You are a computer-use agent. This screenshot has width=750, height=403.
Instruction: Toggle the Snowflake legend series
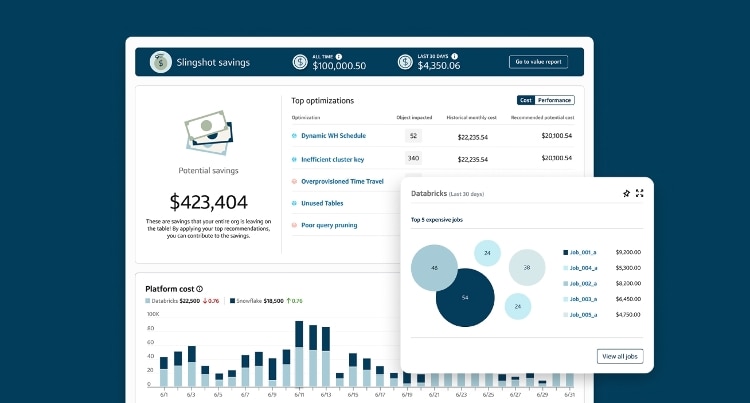click(x=252, y=300)
